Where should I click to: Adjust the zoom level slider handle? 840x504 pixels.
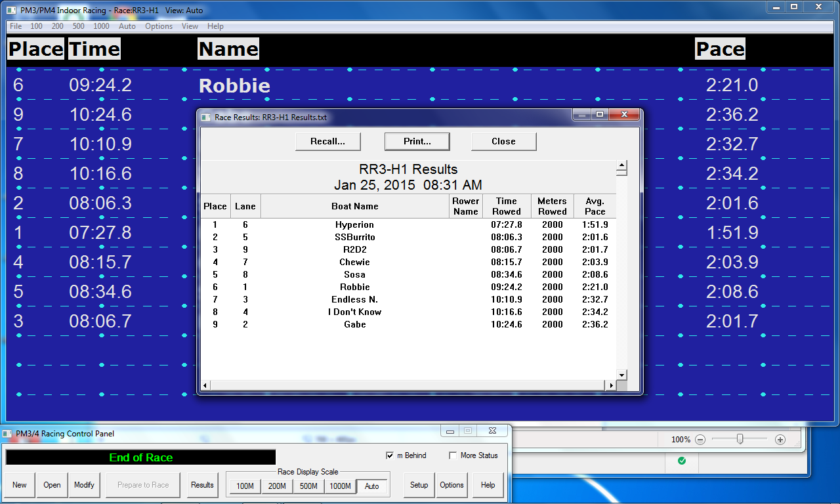tap(740, 439)
